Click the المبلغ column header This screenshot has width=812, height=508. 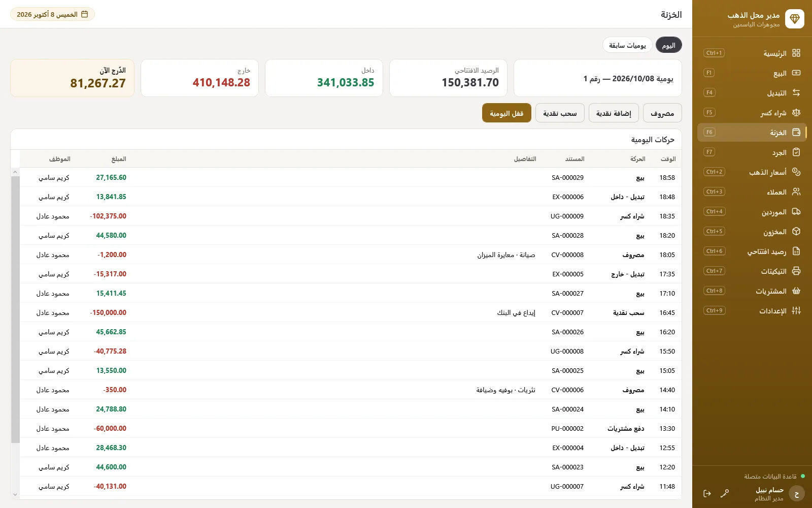coord(119,159)
